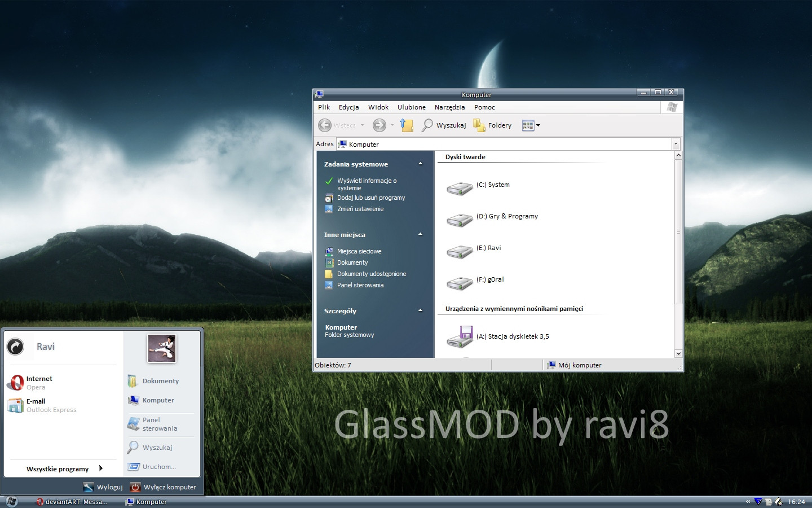Click Wyświetl informacje o systemie link
The width and height of the screenshot is (812, 508).
click(x=367, y=184)
